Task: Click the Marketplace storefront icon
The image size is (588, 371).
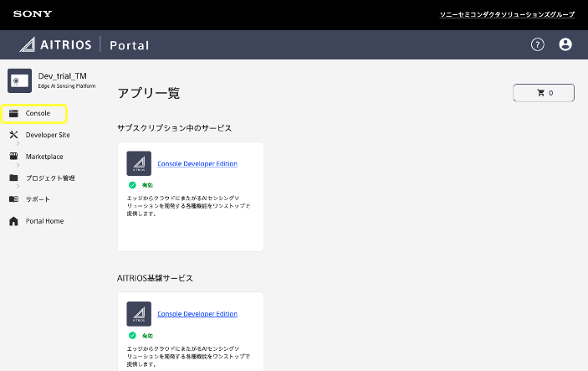Action: (x=13, y=157)
